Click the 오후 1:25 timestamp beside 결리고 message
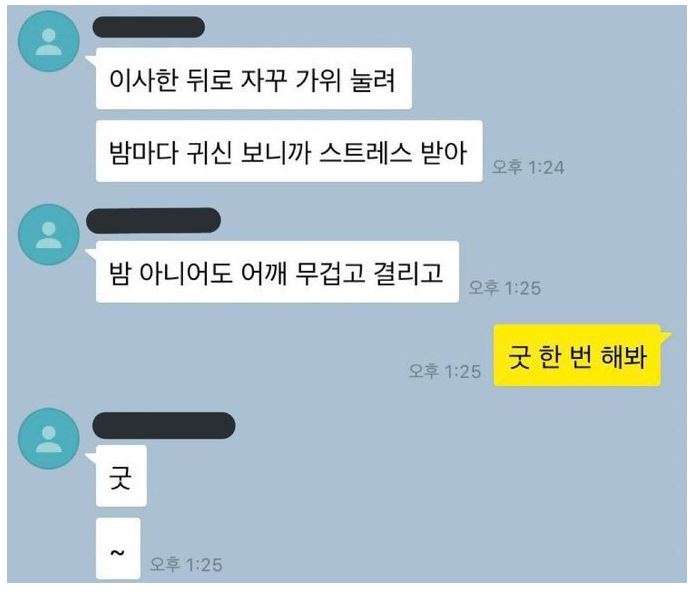This screenshot has width=699, height=592. pos(505,288)
